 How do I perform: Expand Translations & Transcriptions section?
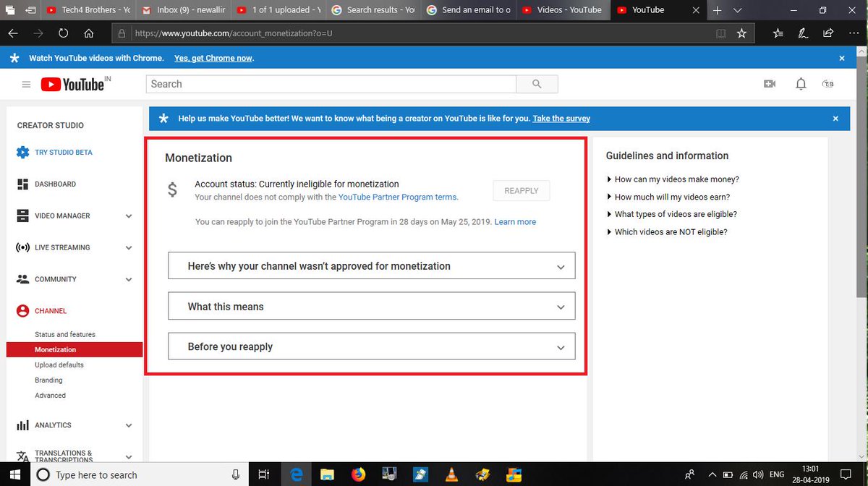coord(129,457)
